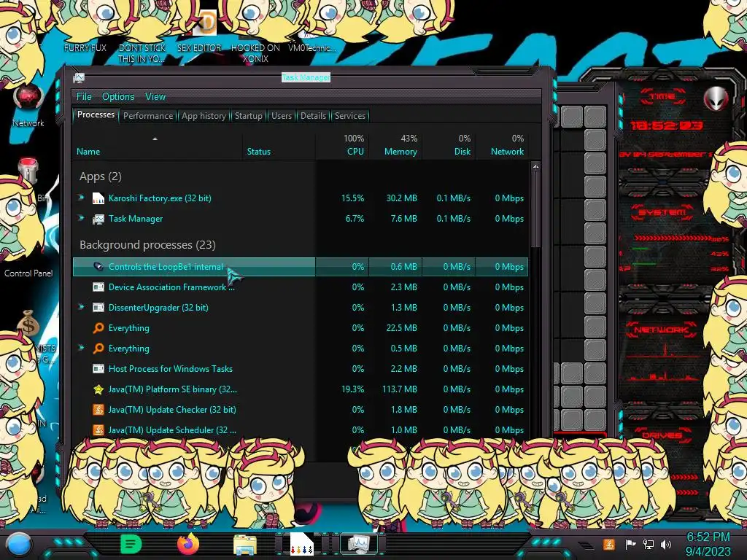Click the Java Platform SE binary star icon
Viewport: 747px width, 560px height.
tap(98, 389)
